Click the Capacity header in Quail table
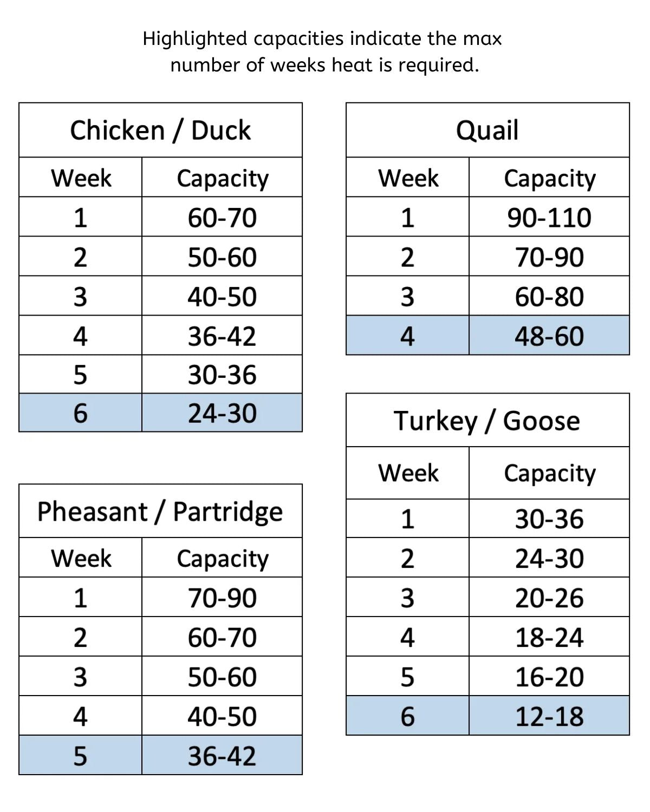650x812 pixels. (549, 178)
